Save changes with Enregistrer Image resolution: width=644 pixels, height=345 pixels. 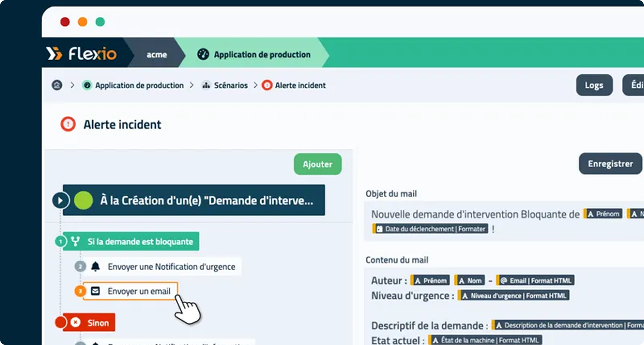pos(610,164)
